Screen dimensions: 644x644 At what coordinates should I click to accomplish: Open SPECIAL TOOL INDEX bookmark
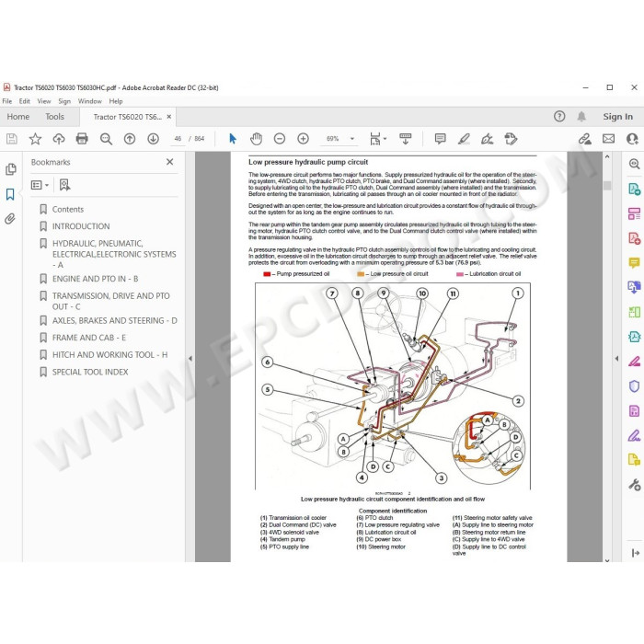click(90, 372)
